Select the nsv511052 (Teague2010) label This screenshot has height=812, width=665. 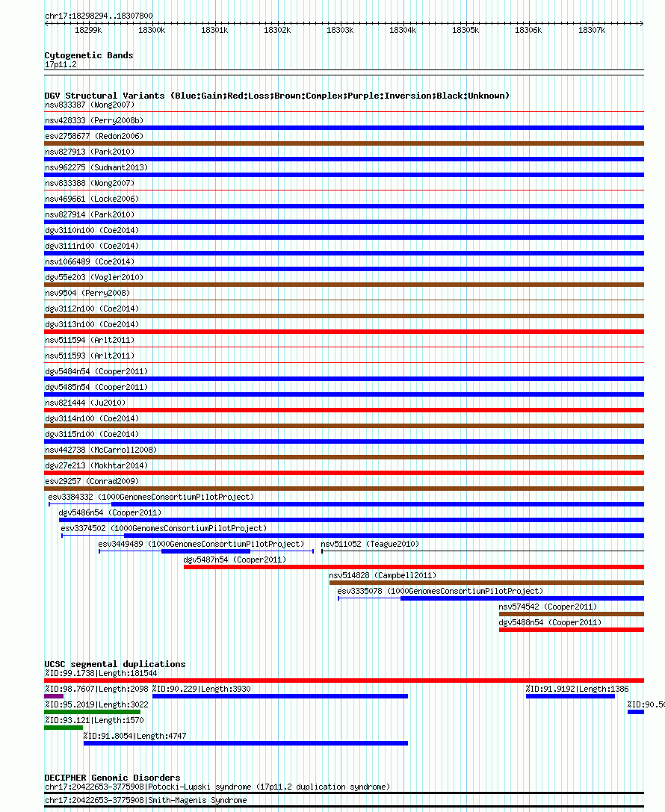click(370, 545)
